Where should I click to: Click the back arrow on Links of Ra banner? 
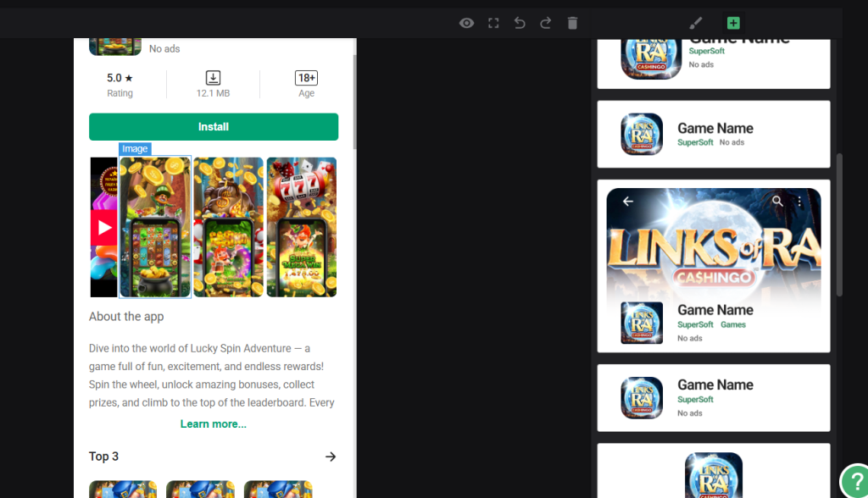click(628, 202)
